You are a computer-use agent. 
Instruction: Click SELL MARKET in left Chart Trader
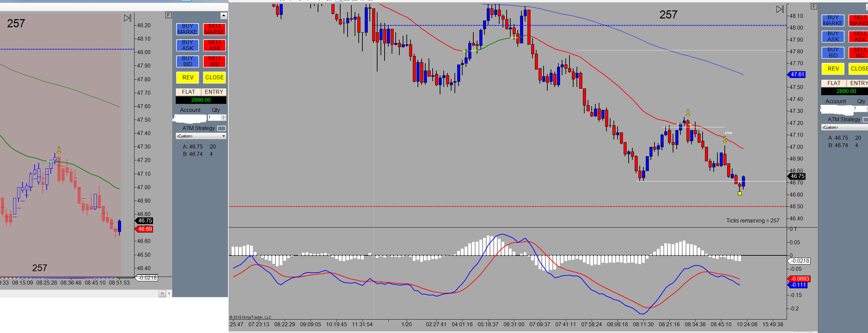(214, 29)
